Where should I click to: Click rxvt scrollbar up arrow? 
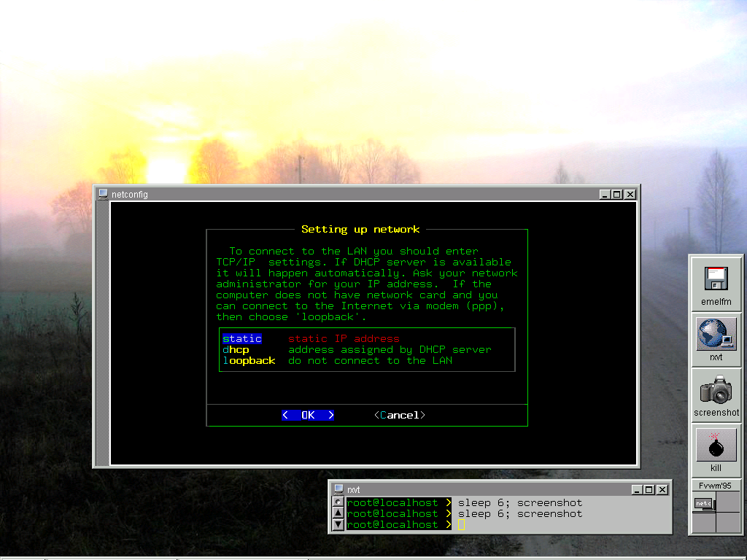338,513
